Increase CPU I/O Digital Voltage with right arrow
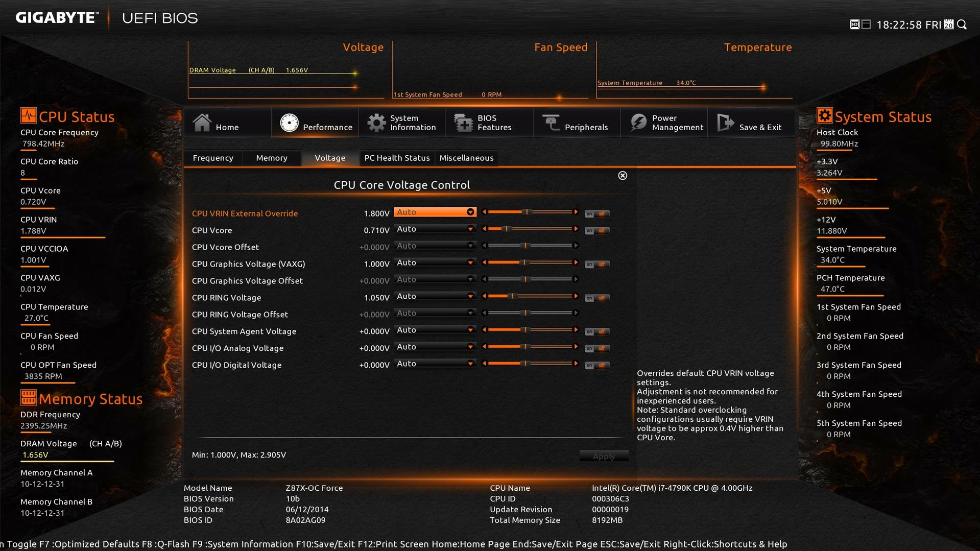The width and height of the screenshot is (980, 551). click(576, 364)
